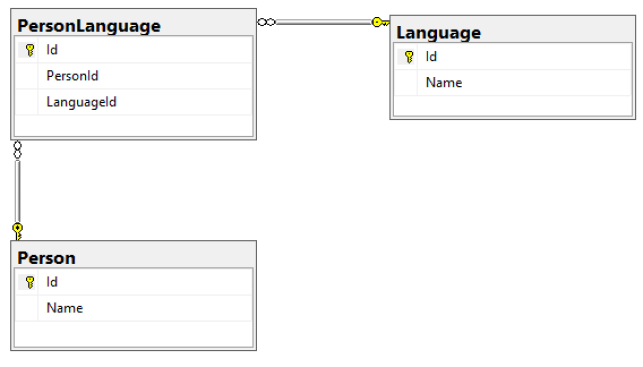Select the PersonLanguage table title bar

[x=134, y=25]
